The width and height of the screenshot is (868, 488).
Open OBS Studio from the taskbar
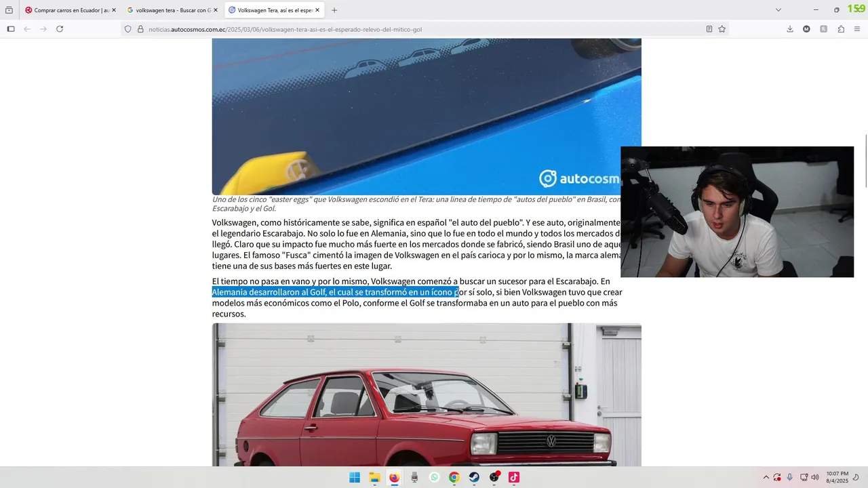(494, 477)
